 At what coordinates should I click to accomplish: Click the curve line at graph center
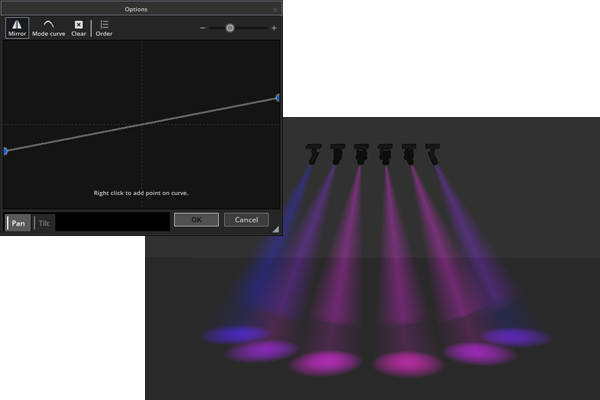pos(141,124)
